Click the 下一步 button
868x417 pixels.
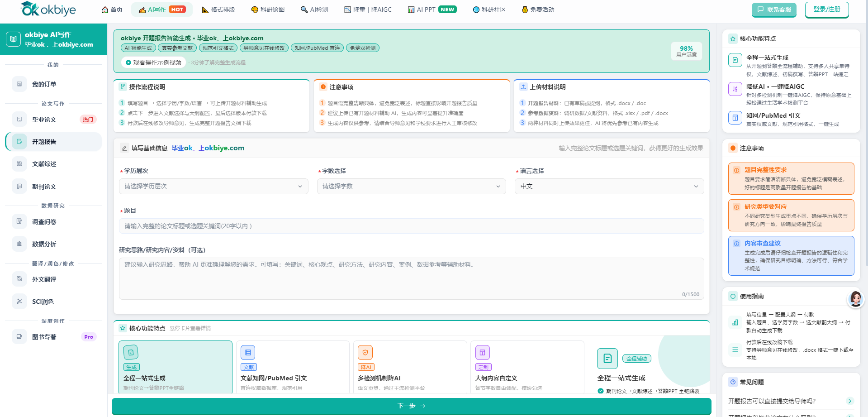click(x=411, y=406)
